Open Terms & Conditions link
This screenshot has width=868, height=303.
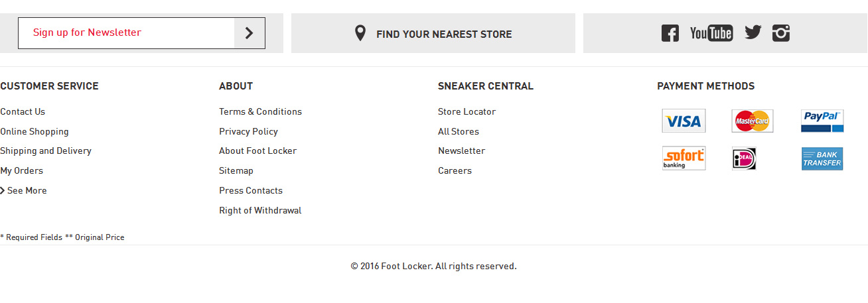260,112
